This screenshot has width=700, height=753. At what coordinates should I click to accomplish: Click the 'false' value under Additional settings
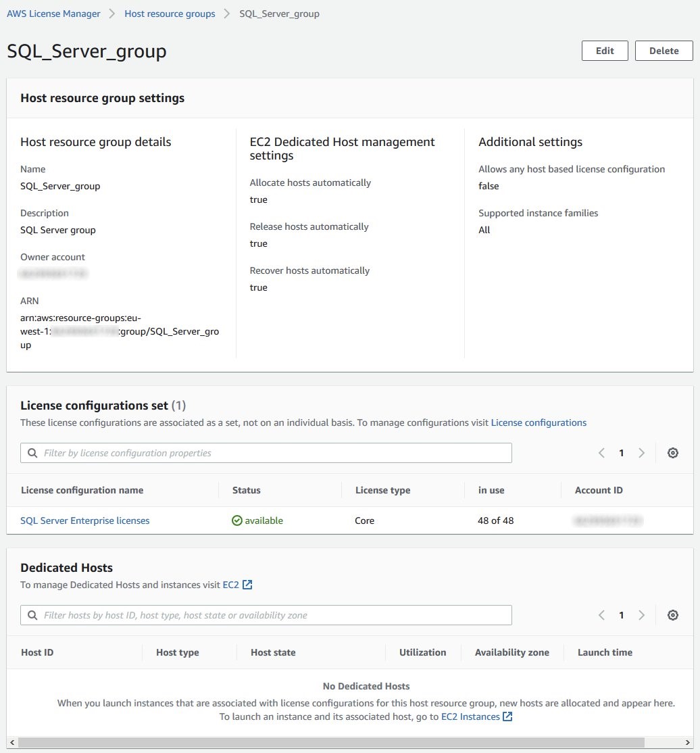pos(489,187)
